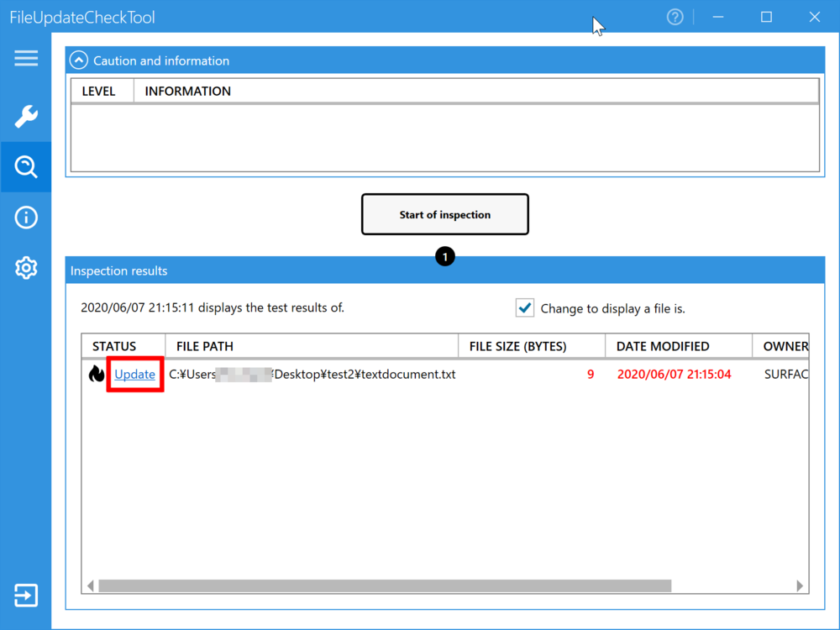
Task: Sort by DATE MODIFIED column header
Action: (x=677, y=346)
